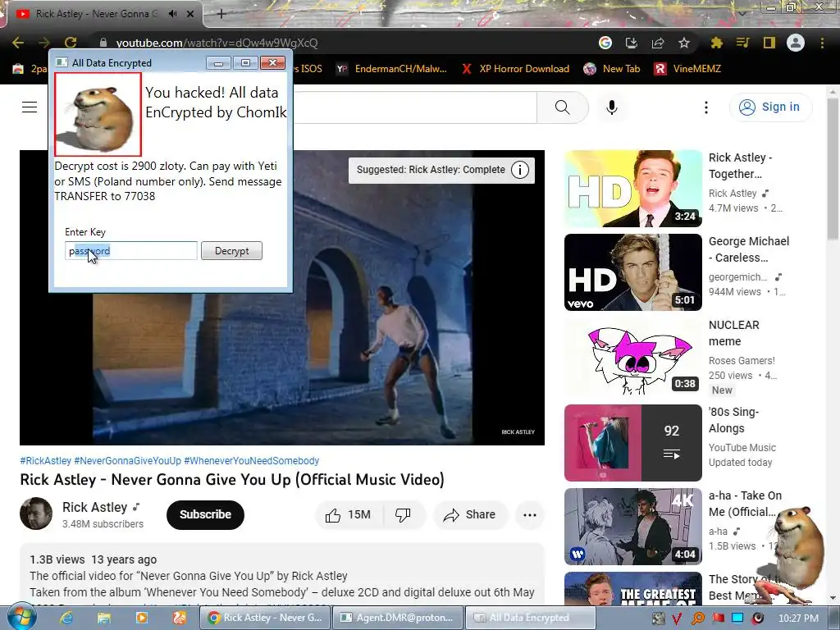Open more actions ellipsis below the video

pos(529,515)
